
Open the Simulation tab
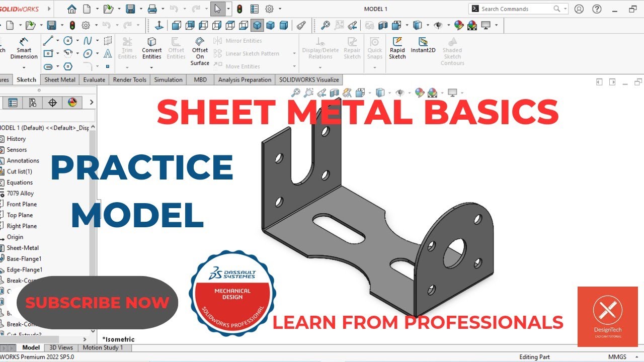point(168,79)
